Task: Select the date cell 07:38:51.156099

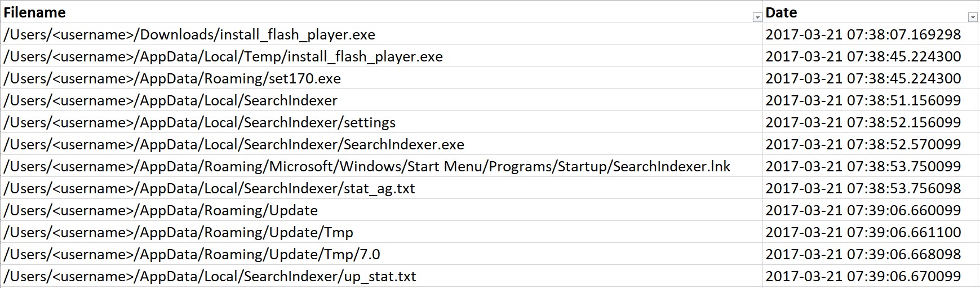Action: [863, 100]
